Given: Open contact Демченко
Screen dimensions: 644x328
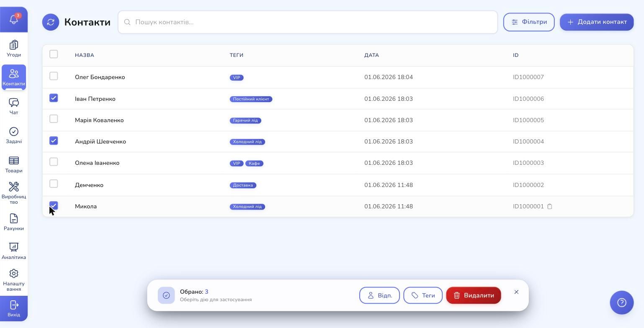Looking at the screenshot, I should click(89, 185).
